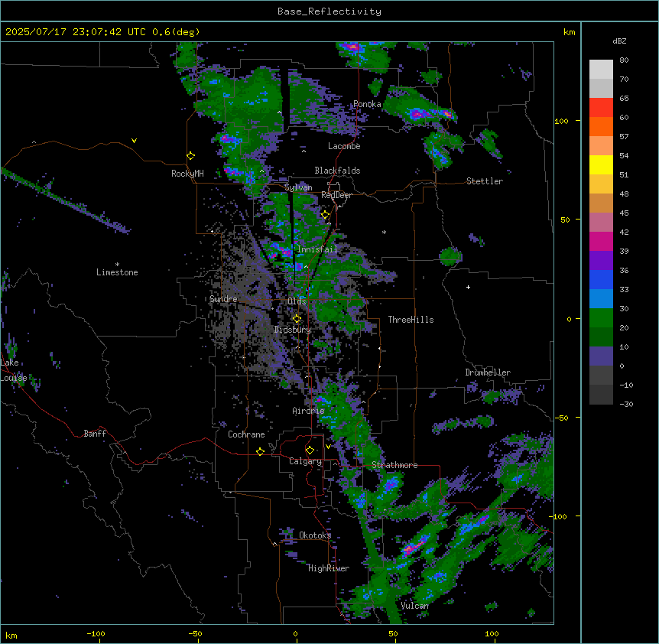
Task: Click the 80 value on the dBZ legend
Action: coord(624,60)
